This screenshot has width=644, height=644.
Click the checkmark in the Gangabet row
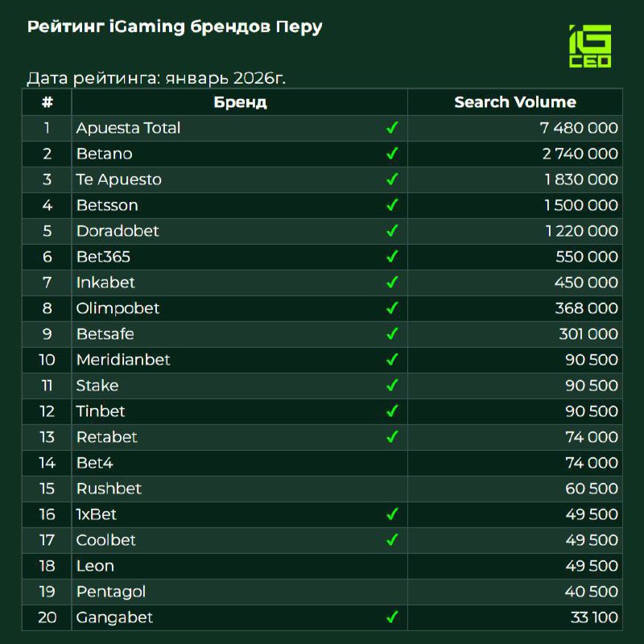click(392, 617)
